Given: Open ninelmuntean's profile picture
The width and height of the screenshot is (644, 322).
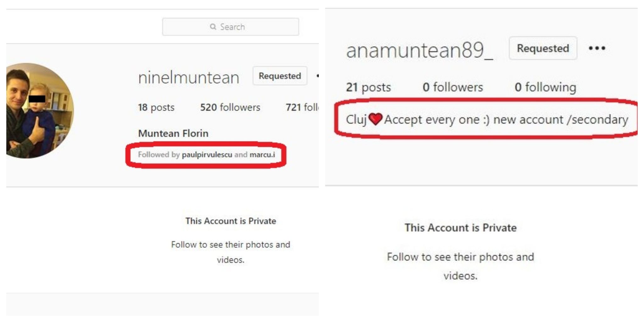Looking at the screenshot, I should click(40, 110).
